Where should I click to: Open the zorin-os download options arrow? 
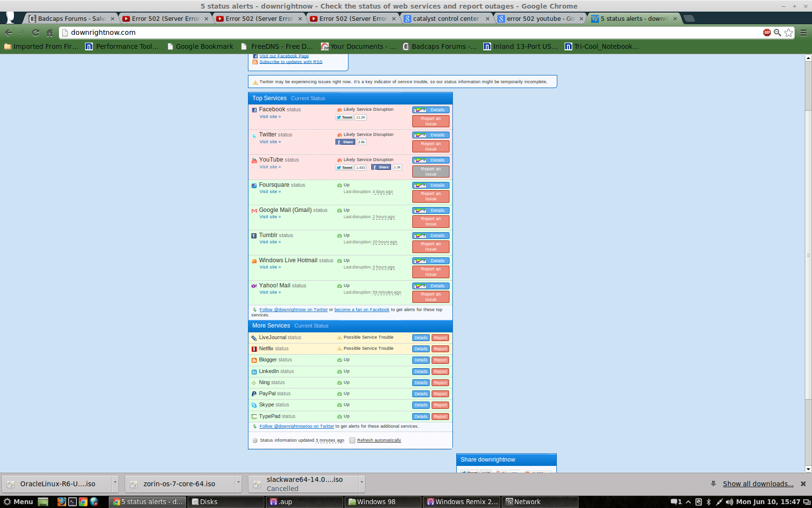point(238,484)
